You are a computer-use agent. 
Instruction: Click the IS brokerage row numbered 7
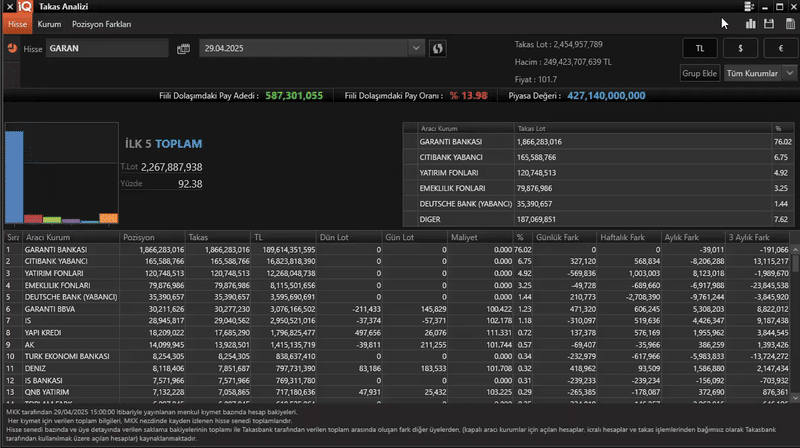coord(398,320)
